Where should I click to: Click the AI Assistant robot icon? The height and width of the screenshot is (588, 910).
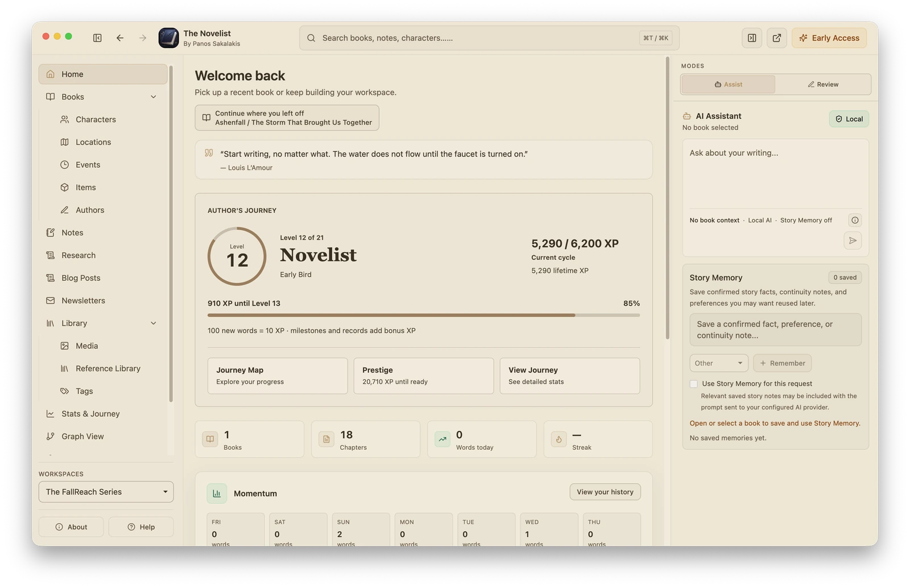click(687, 116)
